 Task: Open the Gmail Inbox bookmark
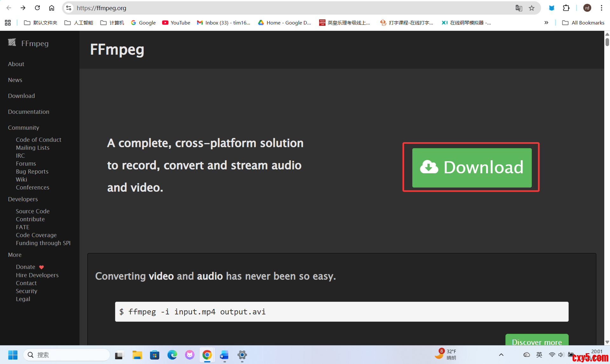224,23
